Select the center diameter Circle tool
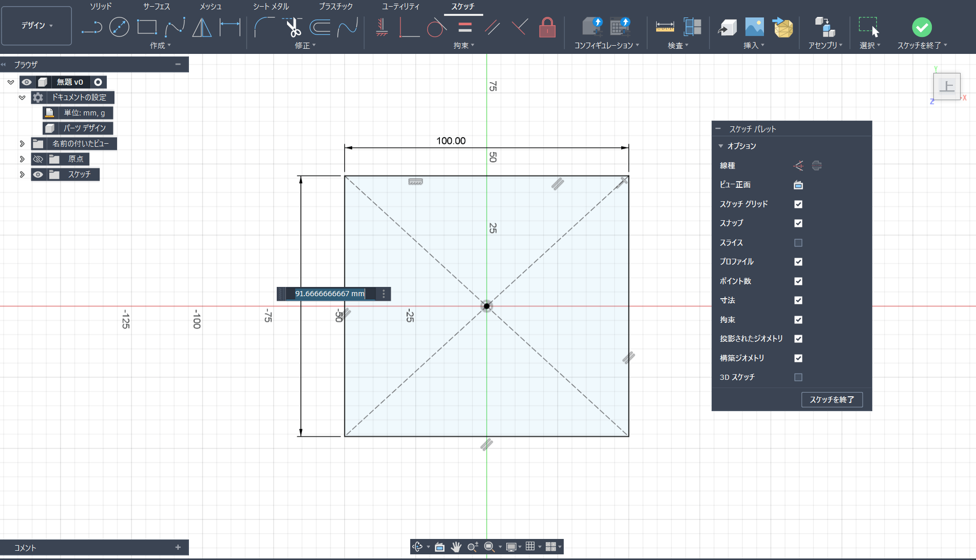 click(x=119, y=27)
